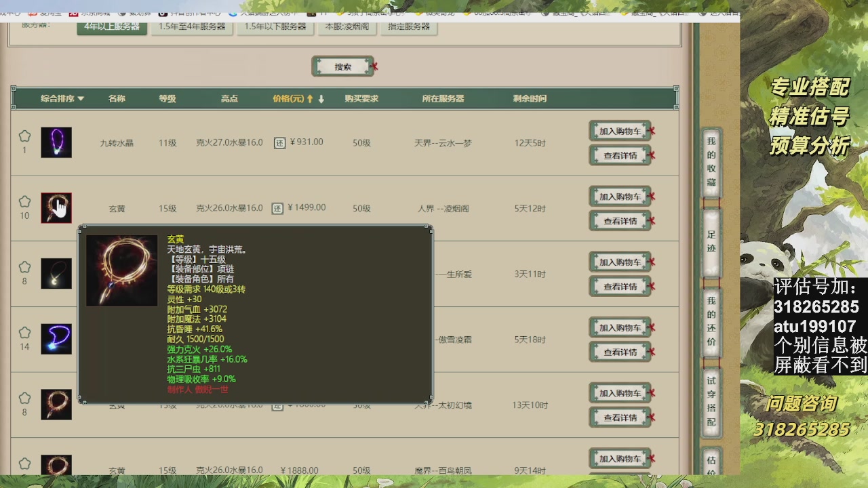Screen dimensions: 868x488
Task: Click the ¥931.00 price
Action: 307,142
